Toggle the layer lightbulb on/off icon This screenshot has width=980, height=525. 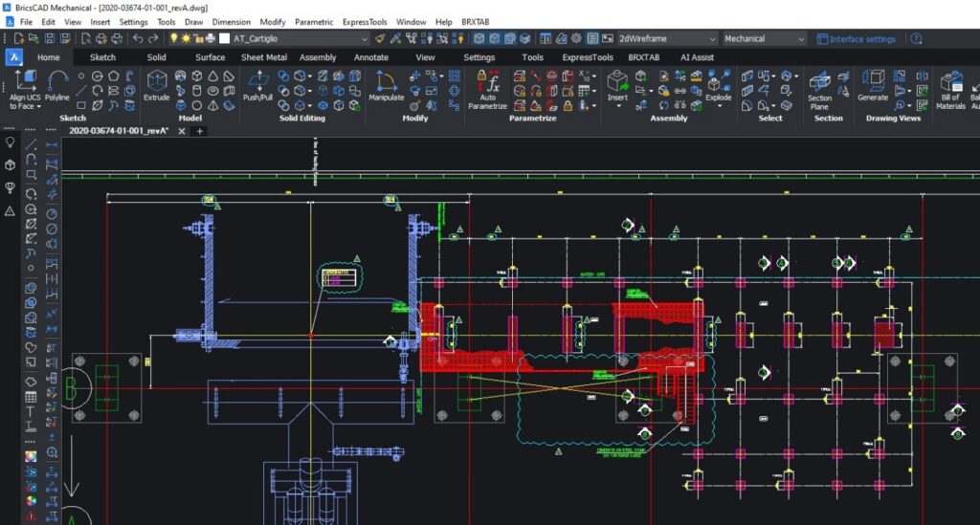pos(173,39)
